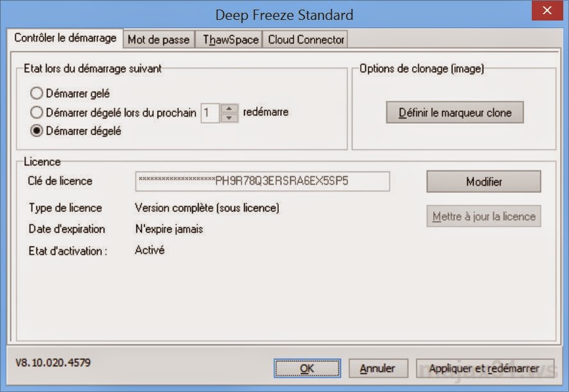Click the Annuler button
This screenshot has height=392, width=569.
tap(378, 368)
